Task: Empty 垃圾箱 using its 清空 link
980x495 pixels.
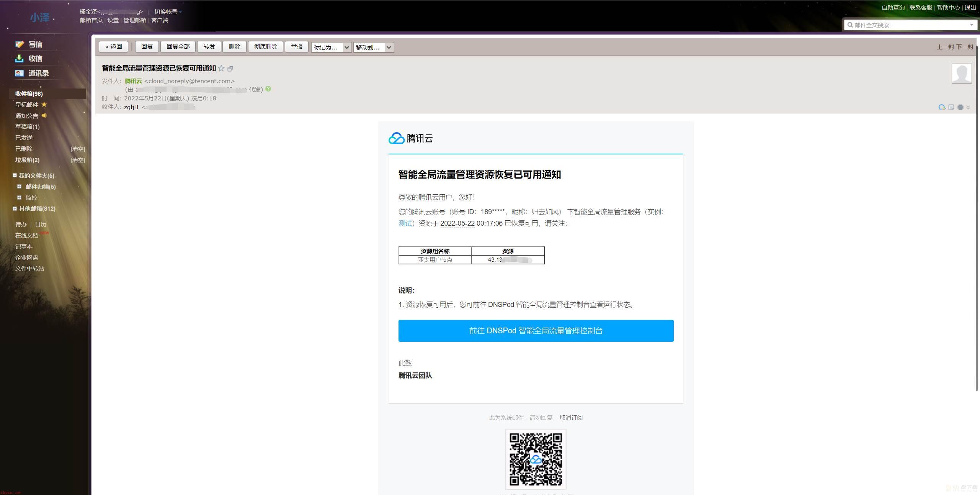Action: pyautogui.click(x=78, y=160)
